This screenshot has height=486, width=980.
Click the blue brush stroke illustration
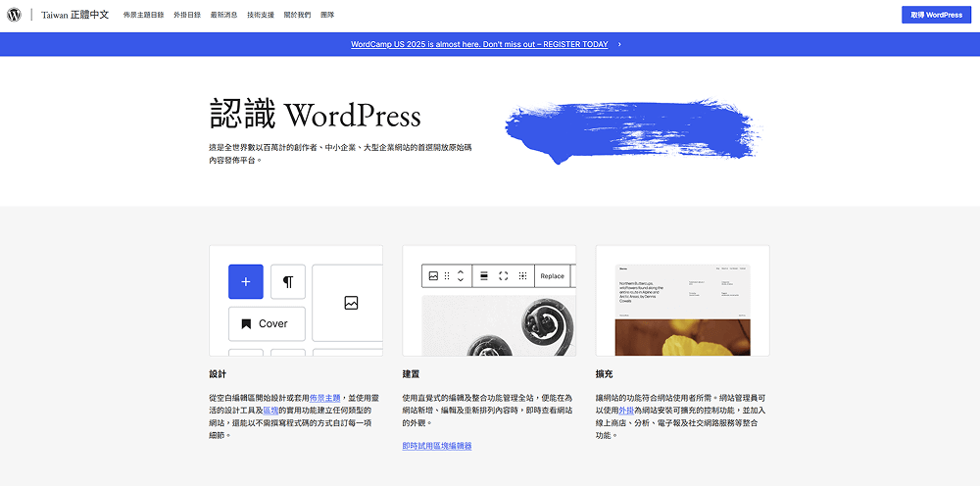(x=632, y=130)
